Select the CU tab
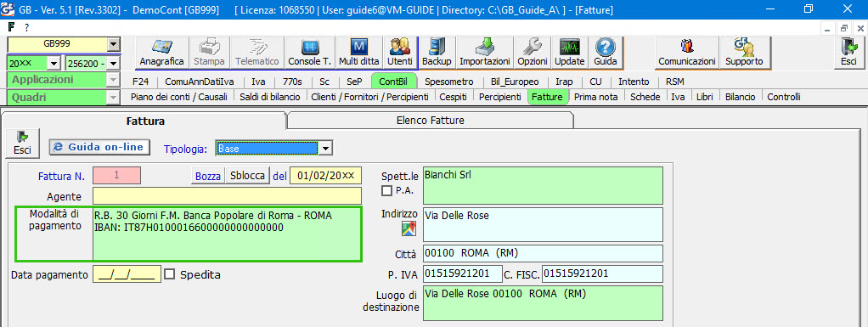868x327 pixels. pos(595,82)
